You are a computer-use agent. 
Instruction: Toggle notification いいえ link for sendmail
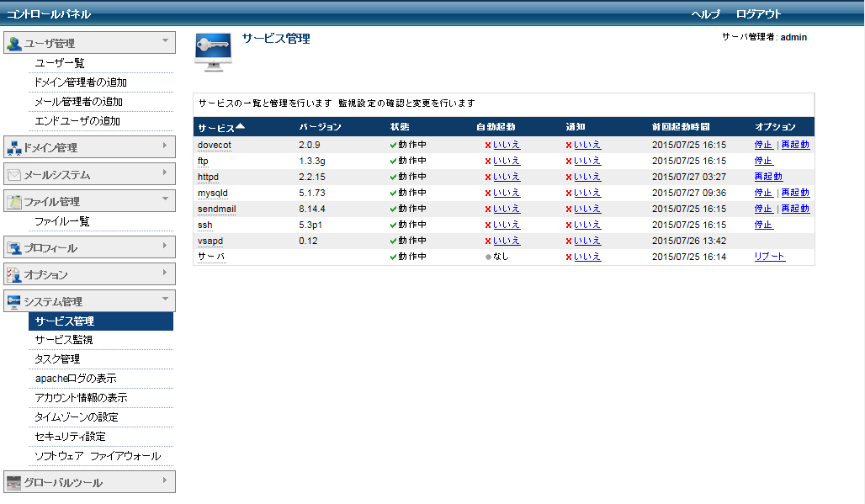[587, 209]
